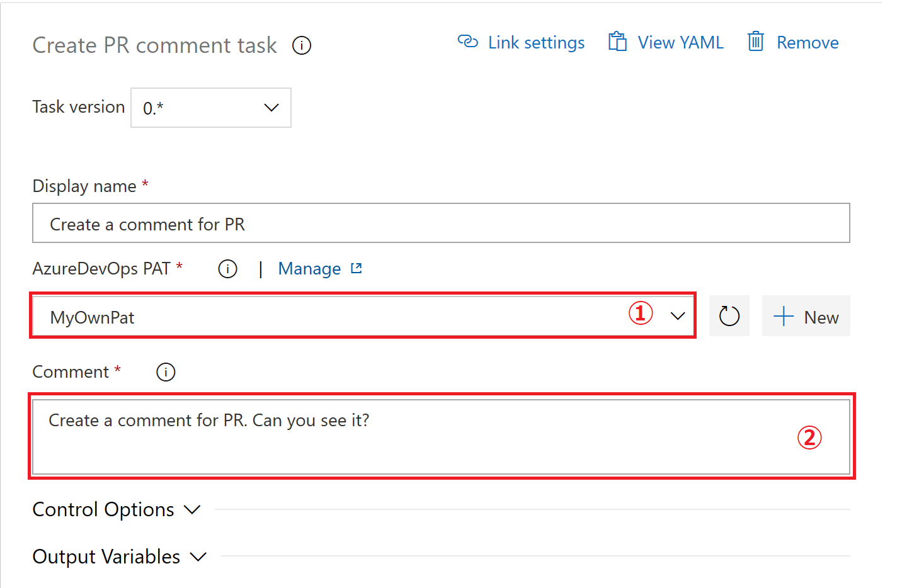Click the Remove trash can icon

[x=756, y=42]
